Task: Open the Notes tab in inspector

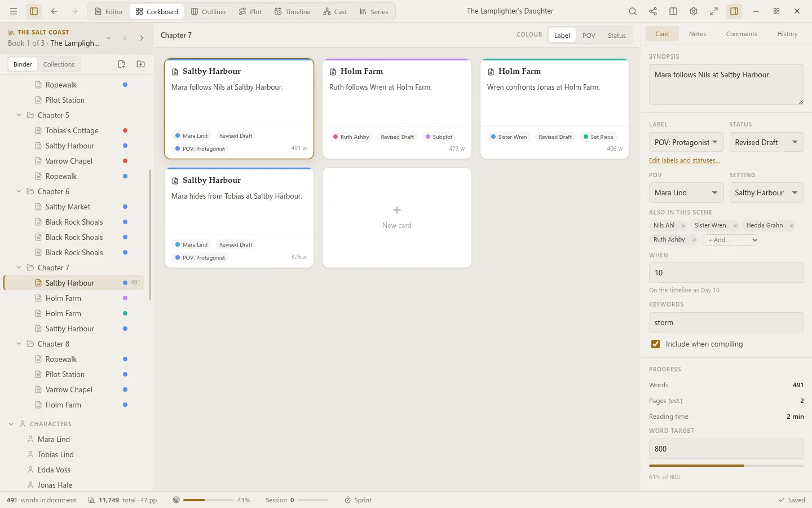Action: click(697, 34)
